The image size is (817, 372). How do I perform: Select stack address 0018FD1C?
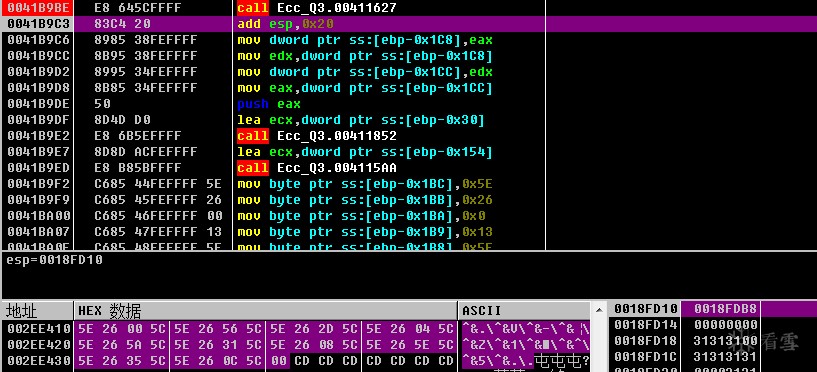point(646,357)
